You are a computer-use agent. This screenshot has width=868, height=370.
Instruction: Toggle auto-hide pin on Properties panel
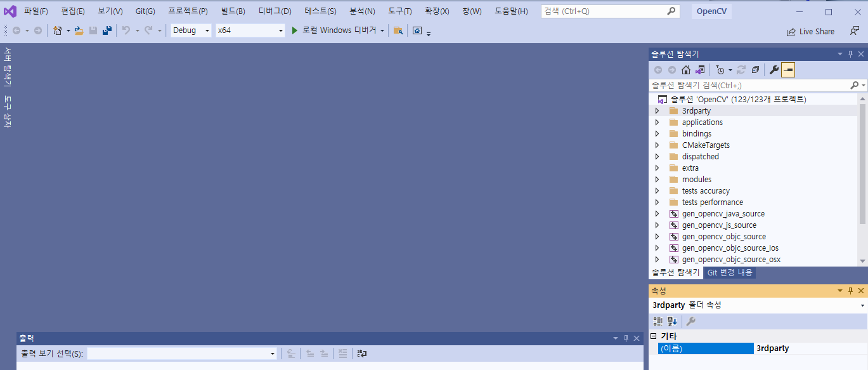coord(851,291)
